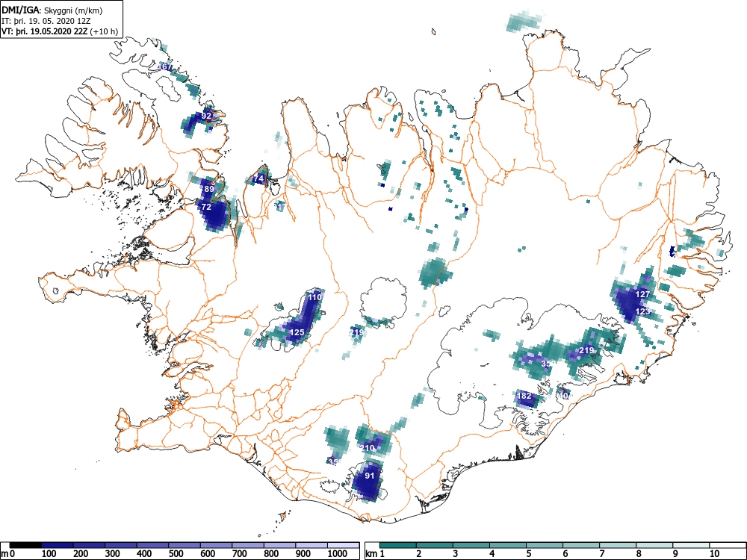Click the black swatch in the metres legend
The width and height of the screenshot is (747, 560).
click(25, 545)
